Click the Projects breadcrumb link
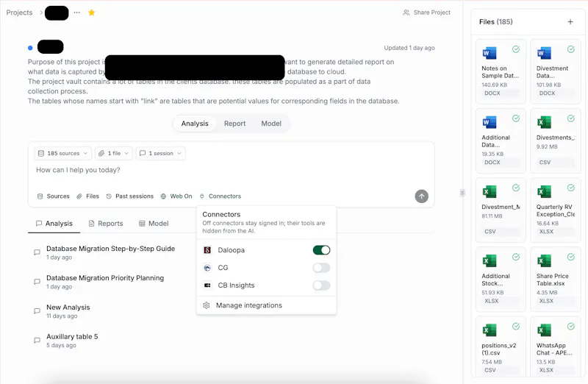Viewport: 588px width, 384px height. point(20,13)
